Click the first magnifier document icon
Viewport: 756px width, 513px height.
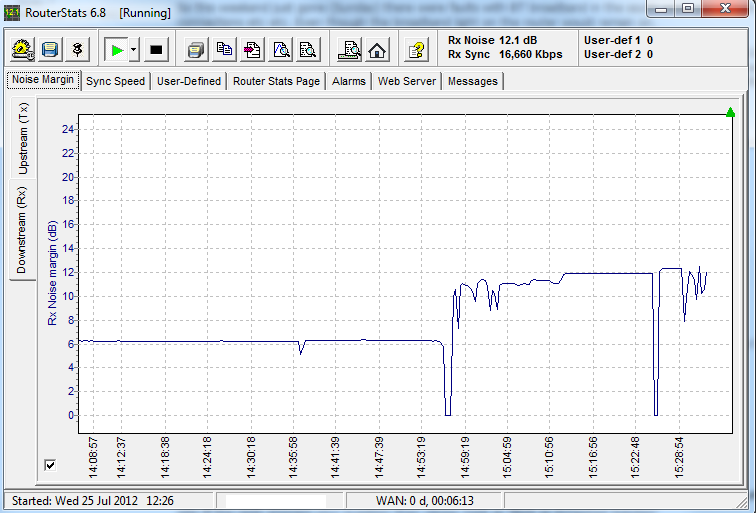pos(281,49)
